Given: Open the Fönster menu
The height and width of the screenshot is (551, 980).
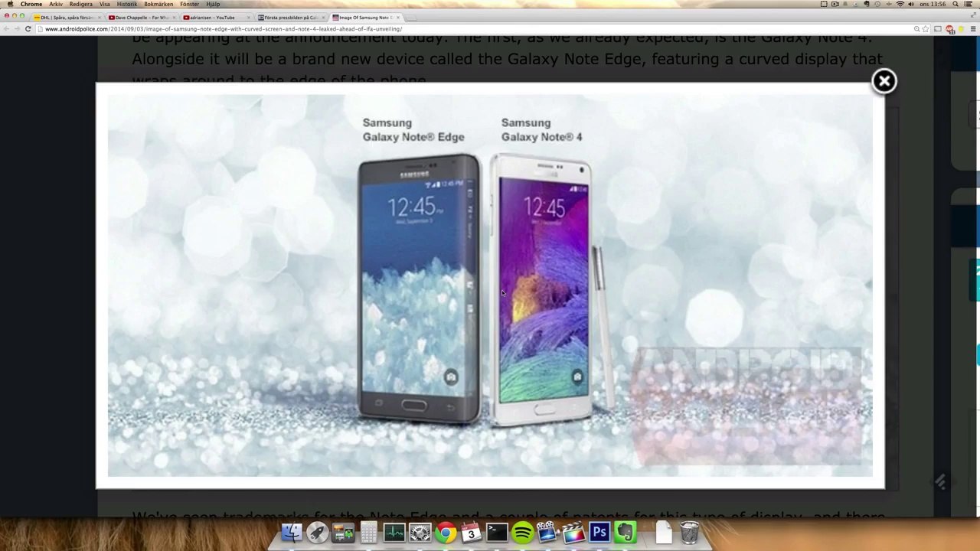Looking at the screenshot, I should [190, 5].
